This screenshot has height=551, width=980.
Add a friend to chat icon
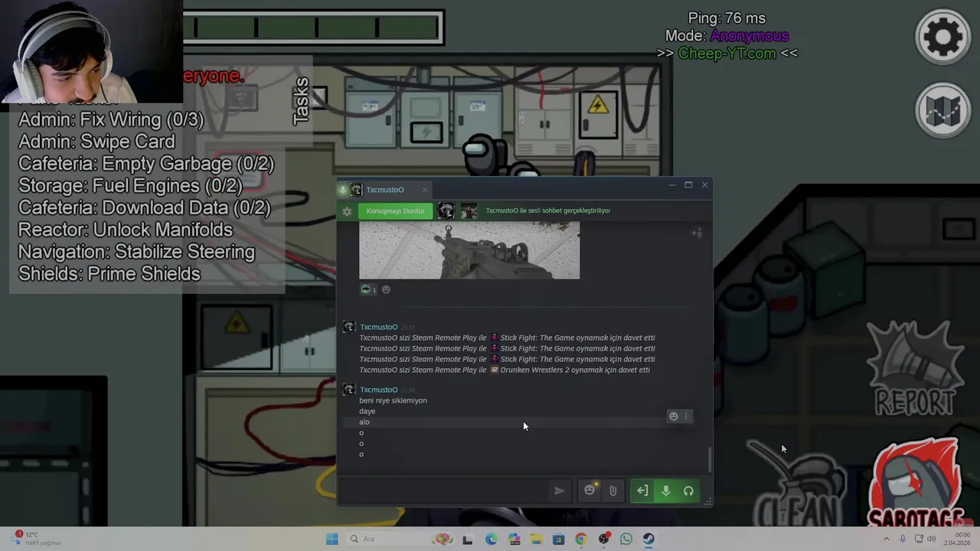697,233
